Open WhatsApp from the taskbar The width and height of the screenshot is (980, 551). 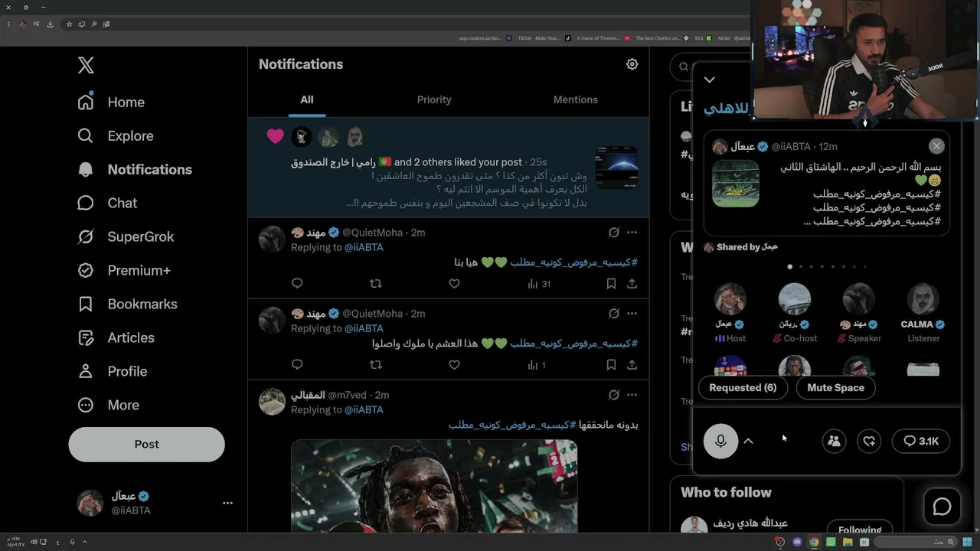click(x=831, y=542)
